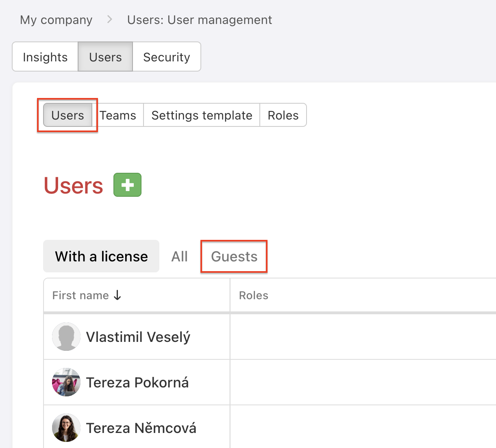This screenshot has height=448, width=496.
Task: Show Guests users filter
Action: 234,257
